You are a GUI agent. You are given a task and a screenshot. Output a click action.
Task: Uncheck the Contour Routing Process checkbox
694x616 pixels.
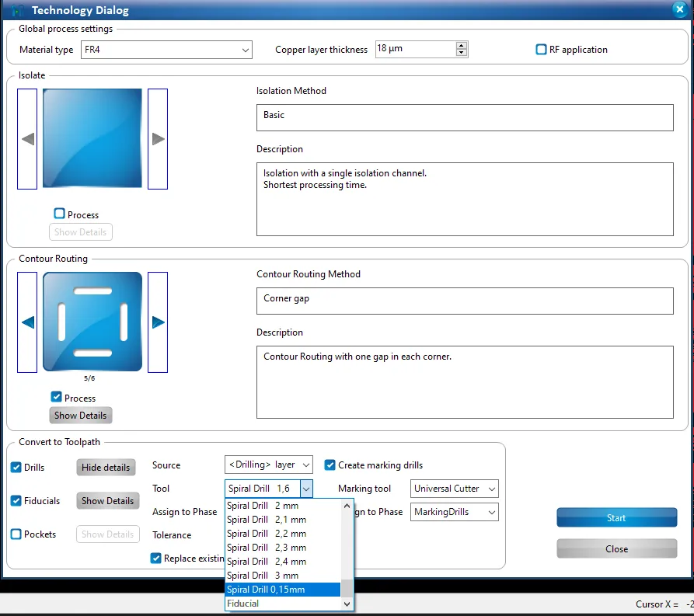tap(56, 397)
